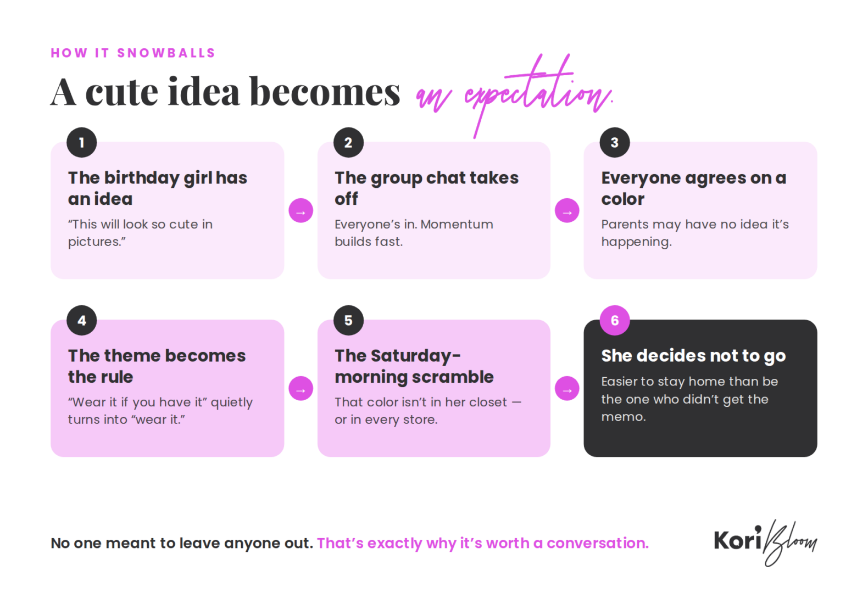Click the "HOW IT SNOWBALLS" label

tap(133, 53)
